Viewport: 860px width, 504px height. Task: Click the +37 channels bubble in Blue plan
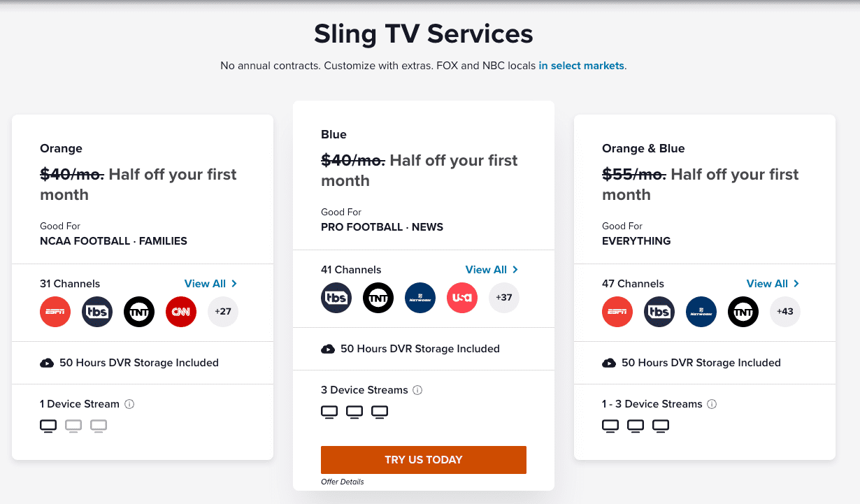pos(504,297)
